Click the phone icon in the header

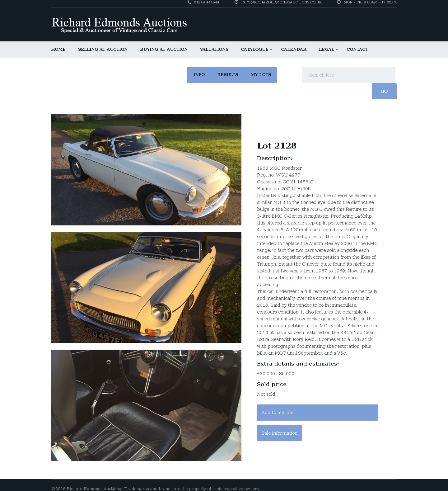pos(189,2)
